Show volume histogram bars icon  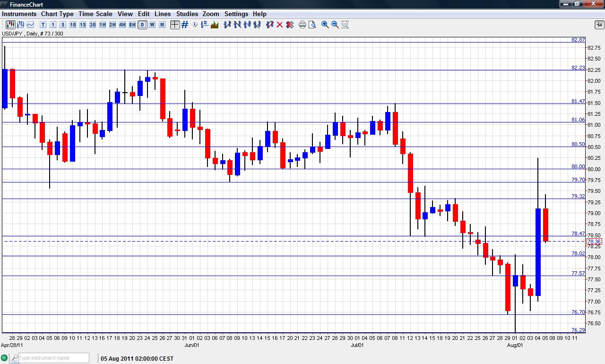tap(215, 25)
